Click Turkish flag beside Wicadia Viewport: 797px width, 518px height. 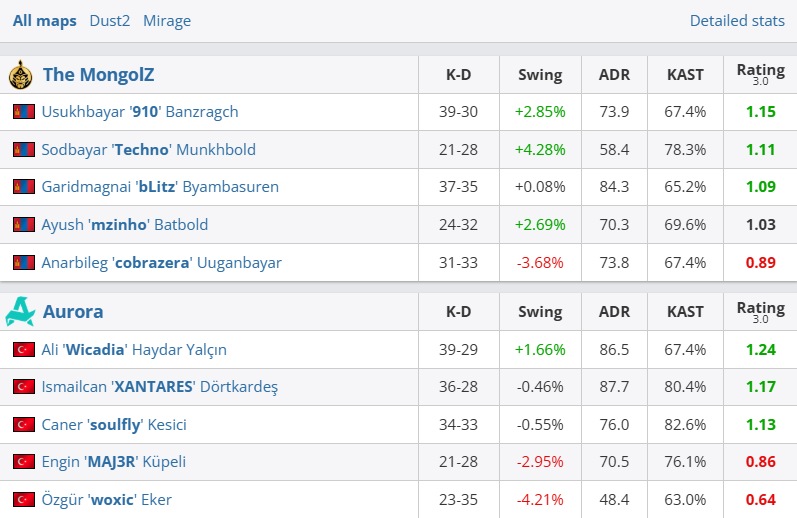tap(24, 350)
